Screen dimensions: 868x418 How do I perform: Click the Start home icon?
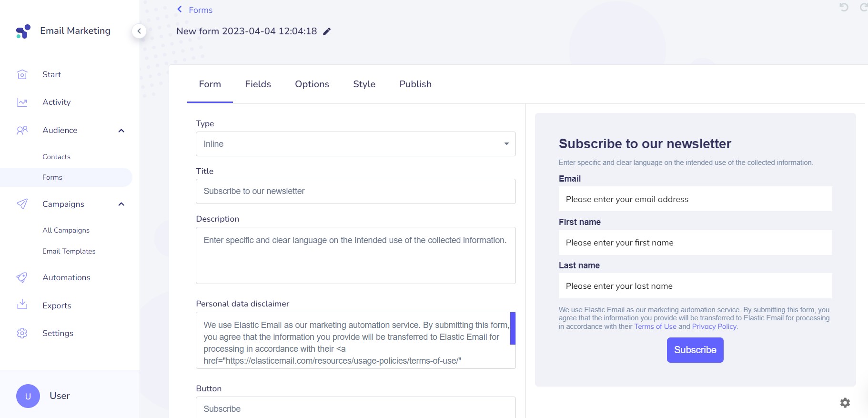click(x=22, y=74)
